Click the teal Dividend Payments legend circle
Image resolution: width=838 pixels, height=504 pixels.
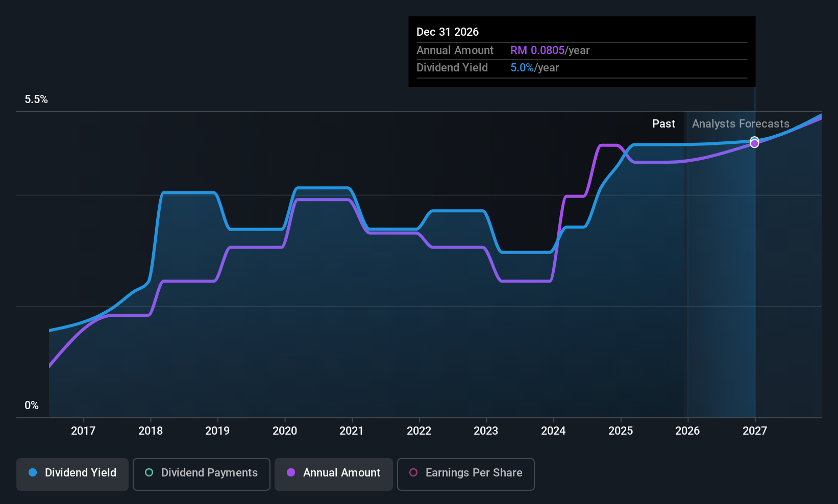149,472
